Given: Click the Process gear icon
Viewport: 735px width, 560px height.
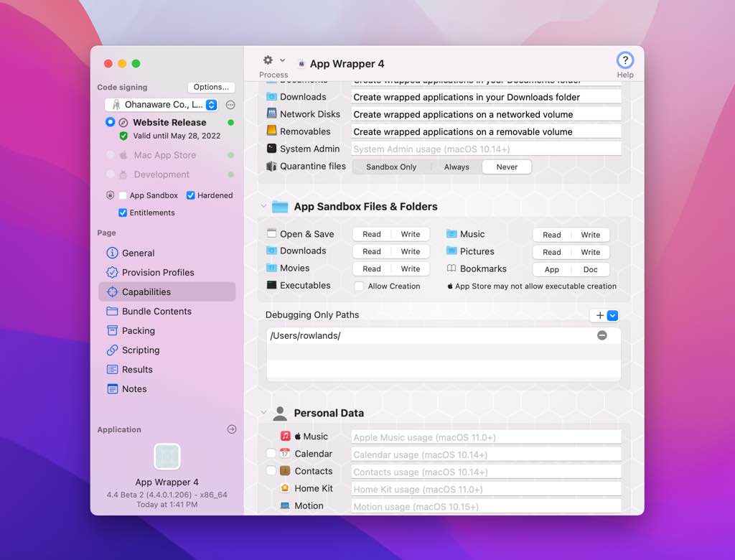Looking at the screenshot, I should tap(268, 60).
